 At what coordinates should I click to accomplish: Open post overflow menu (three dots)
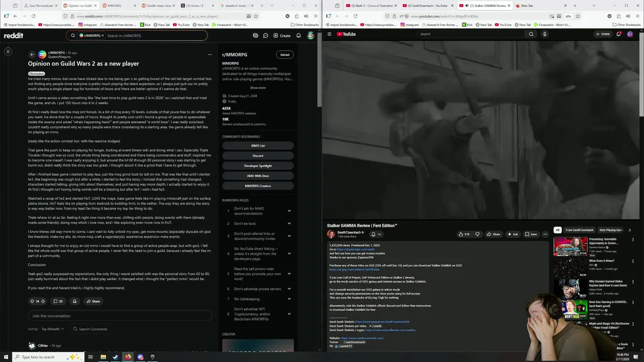(x=210, y=54)
